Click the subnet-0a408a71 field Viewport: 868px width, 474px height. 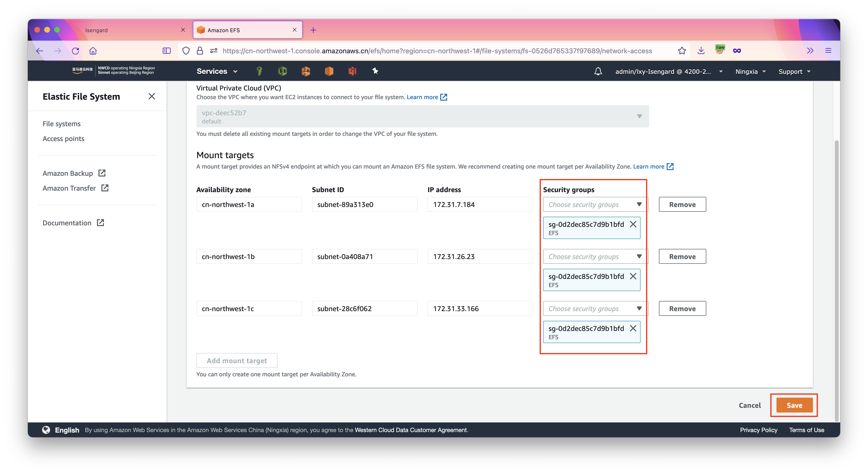click(365, 256)
